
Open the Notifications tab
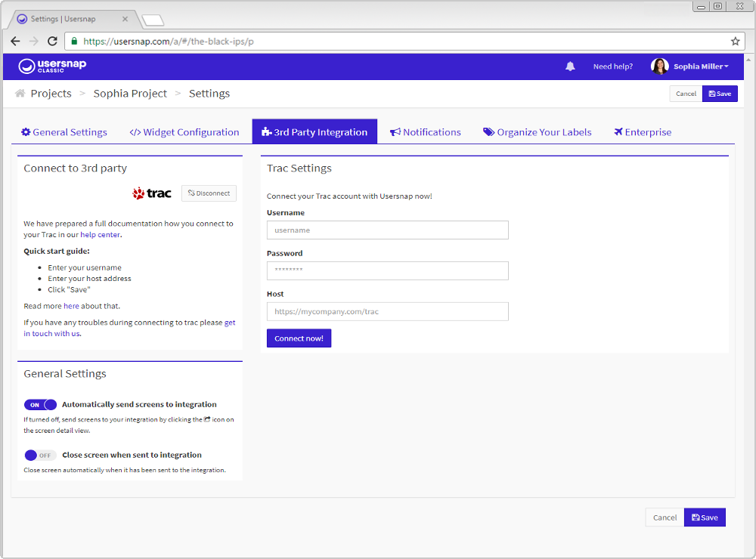pos(425,132)
